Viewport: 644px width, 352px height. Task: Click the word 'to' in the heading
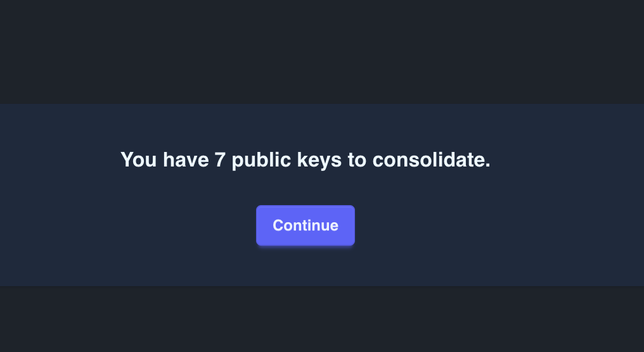point(357,160)
